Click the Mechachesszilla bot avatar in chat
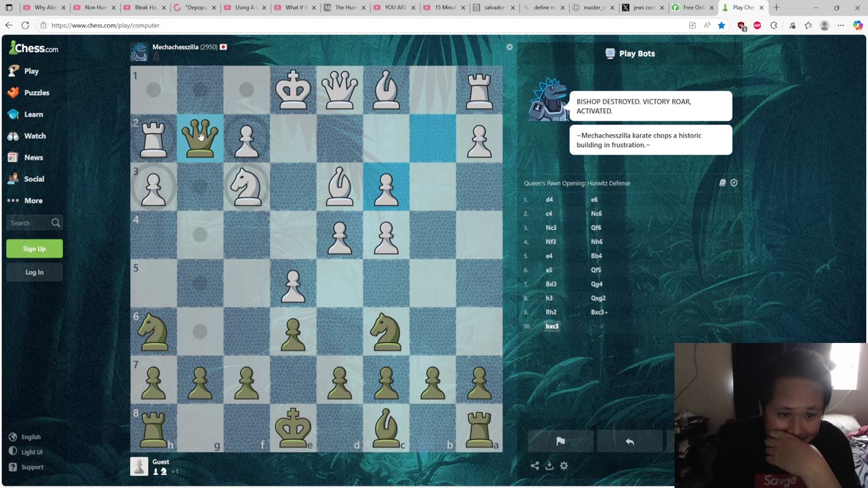The image size is (868, 488). coord(548,100)
